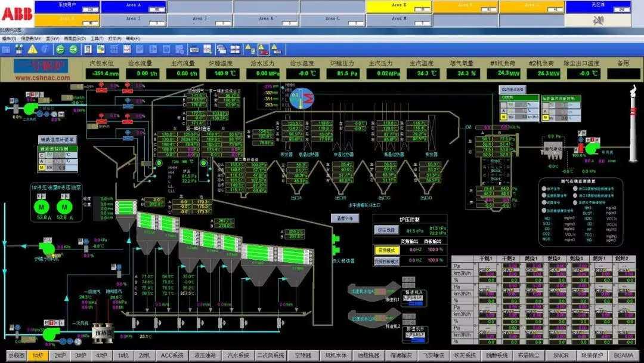Click the alarm icon with red bar

264,50
